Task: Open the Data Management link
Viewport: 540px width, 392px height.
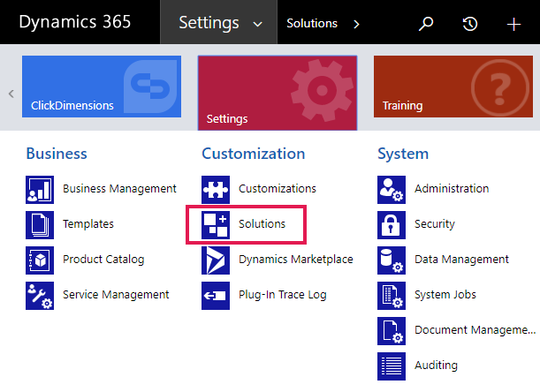Action: [x=461, y=260]
